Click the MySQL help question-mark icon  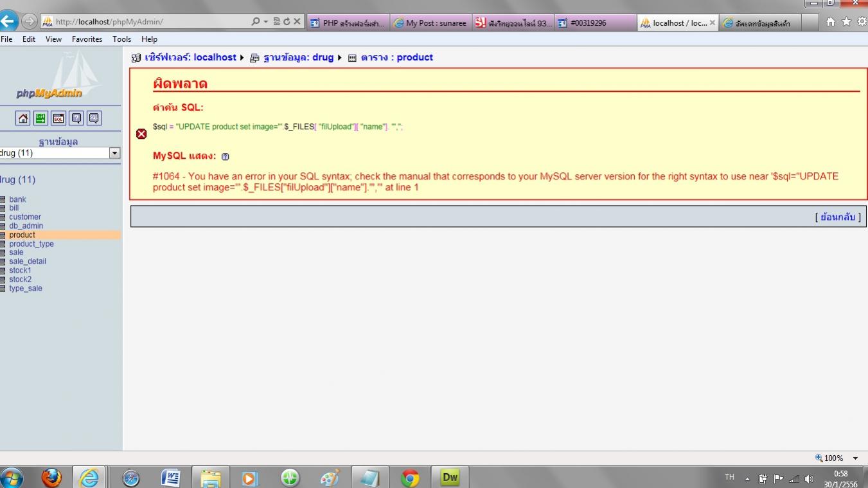click(x=225, y=156)
